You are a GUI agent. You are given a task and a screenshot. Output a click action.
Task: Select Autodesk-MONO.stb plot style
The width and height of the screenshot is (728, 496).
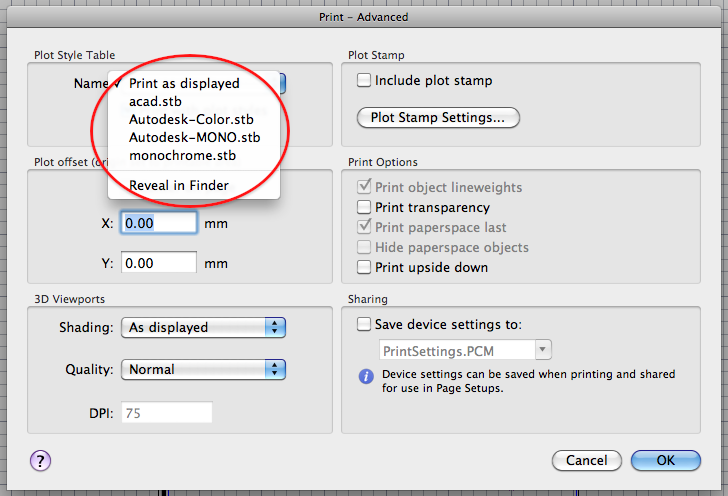[194, 137]
